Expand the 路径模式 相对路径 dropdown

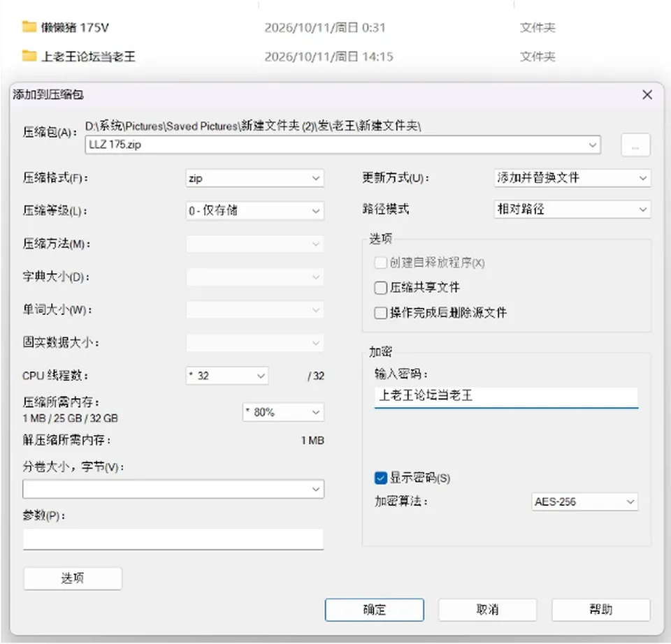(572, 210)
